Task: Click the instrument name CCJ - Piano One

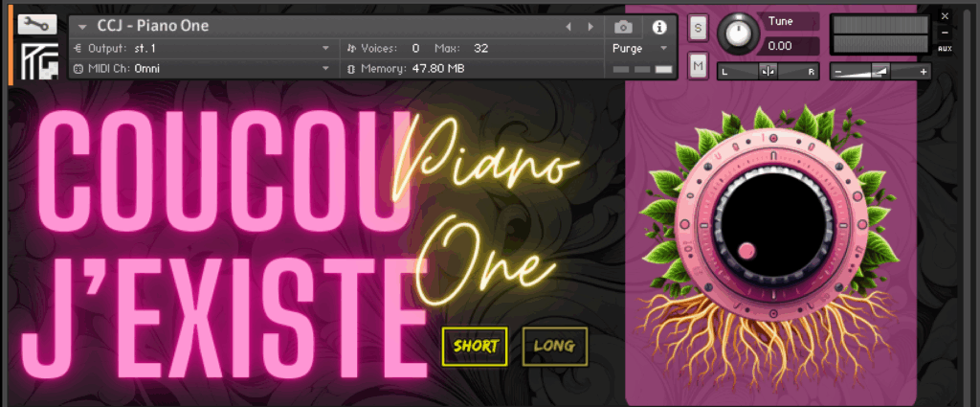Action: (x=153, y=26)
